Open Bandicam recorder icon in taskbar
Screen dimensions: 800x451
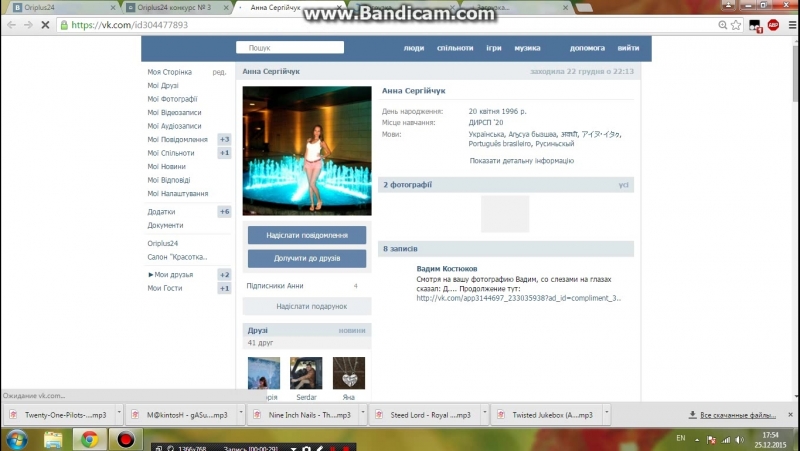tap(126, 438)
